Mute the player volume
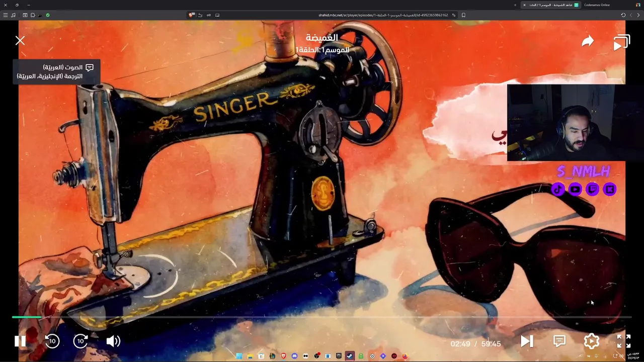This screenshot has width=644, height=362. (113, 341)
